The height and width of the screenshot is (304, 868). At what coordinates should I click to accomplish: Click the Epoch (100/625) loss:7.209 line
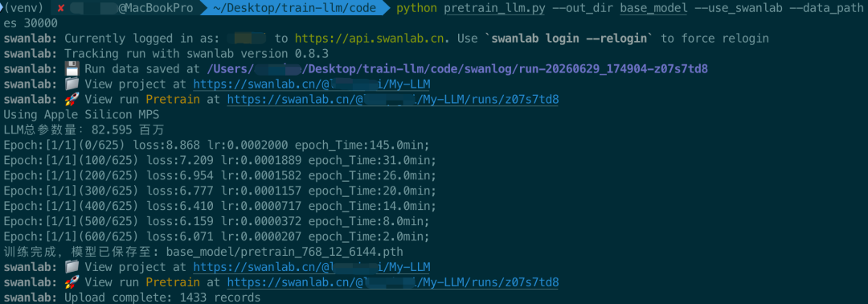coord(219,161)
